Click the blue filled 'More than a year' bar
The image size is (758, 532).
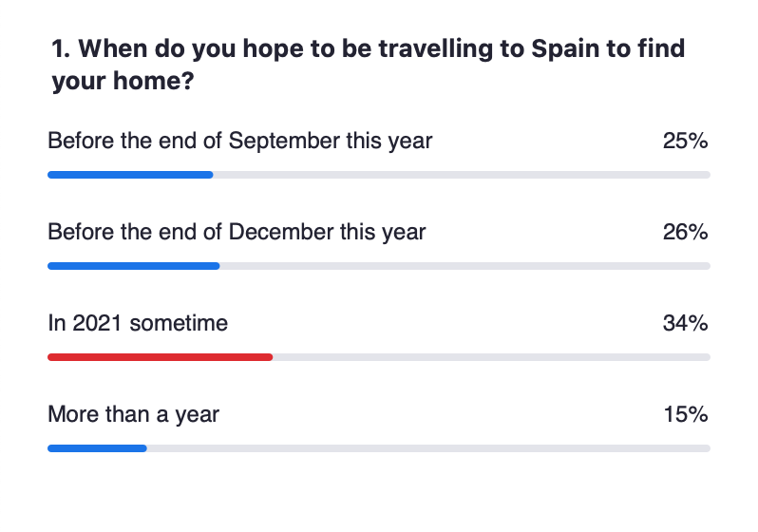[97, 447]
